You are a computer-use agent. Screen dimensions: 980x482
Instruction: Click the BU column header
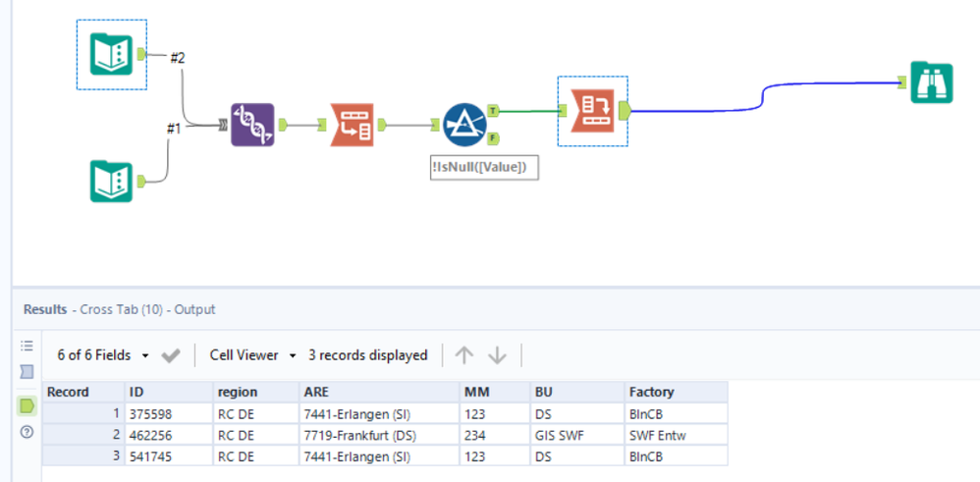click(577, 392)
